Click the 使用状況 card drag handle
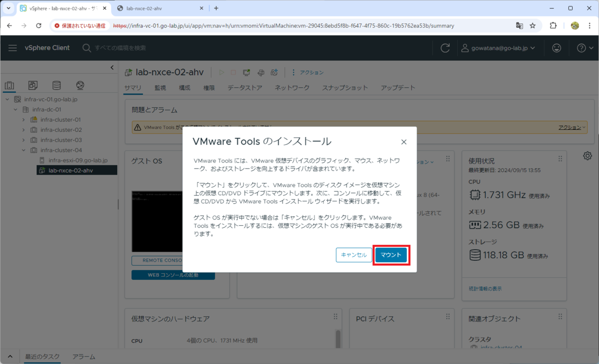This screenshot has width=599, height=364. point(560,159)
